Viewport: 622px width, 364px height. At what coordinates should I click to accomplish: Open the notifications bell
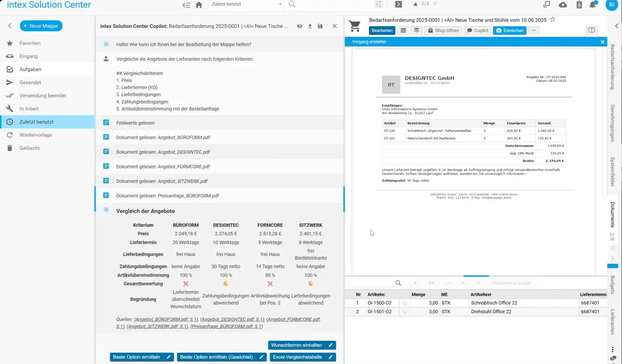pos(593,5)
